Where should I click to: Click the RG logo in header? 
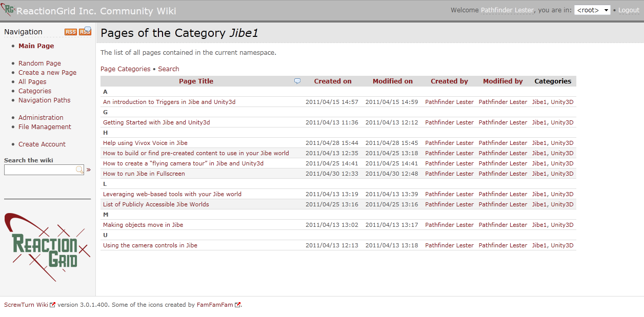(8, 10)
